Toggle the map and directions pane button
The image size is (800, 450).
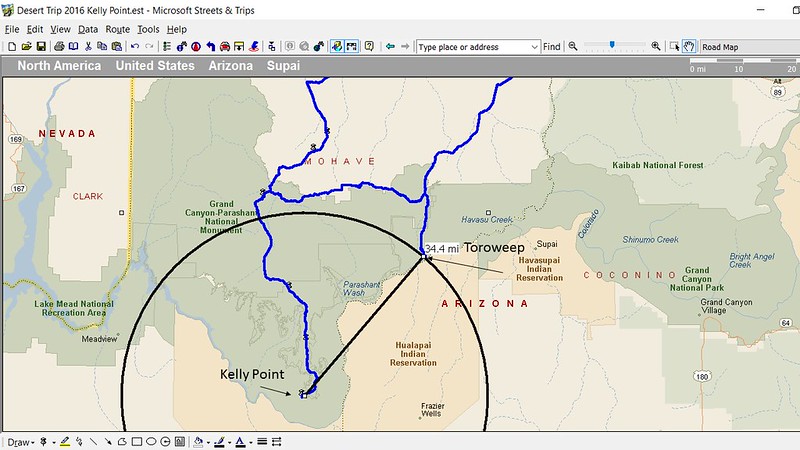(x=352, y=46)
